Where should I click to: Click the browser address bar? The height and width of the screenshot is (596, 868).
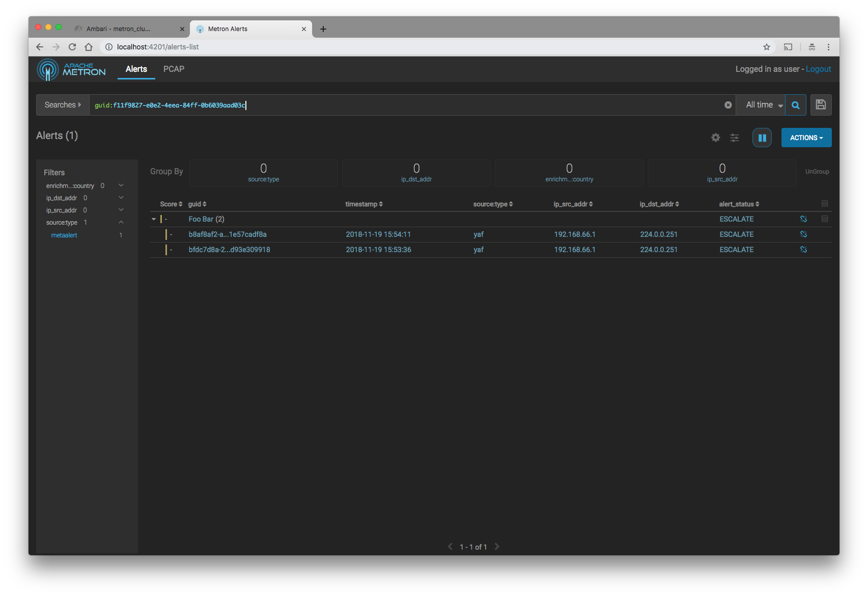click(x=433, y=47)
